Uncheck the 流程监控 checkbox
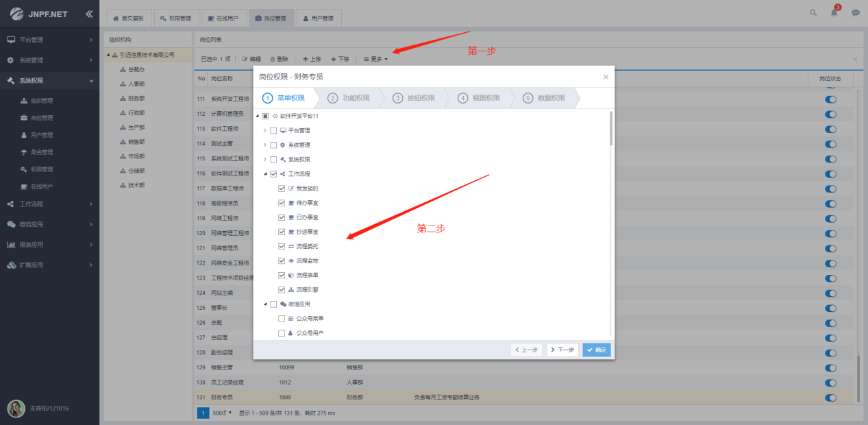Viewport: 868px width, 425px height. point(282,260)
